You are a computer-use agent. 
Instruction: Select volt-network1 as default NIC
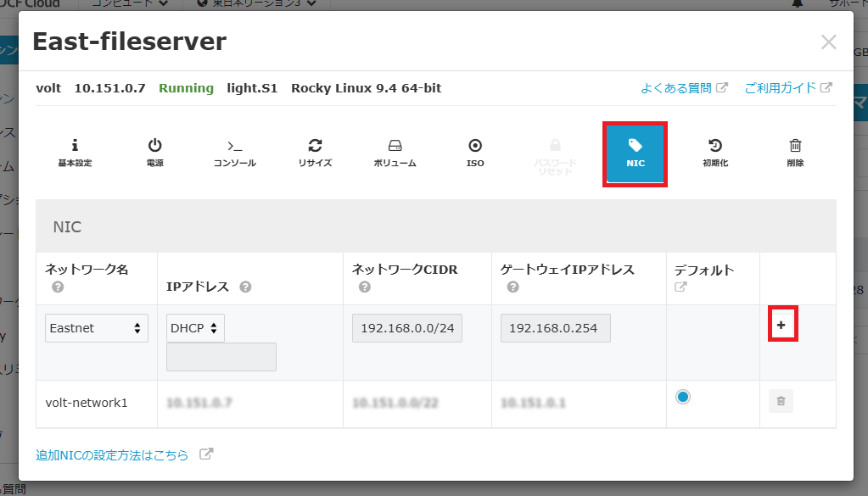pyautogui.click(x=683, y=397)
